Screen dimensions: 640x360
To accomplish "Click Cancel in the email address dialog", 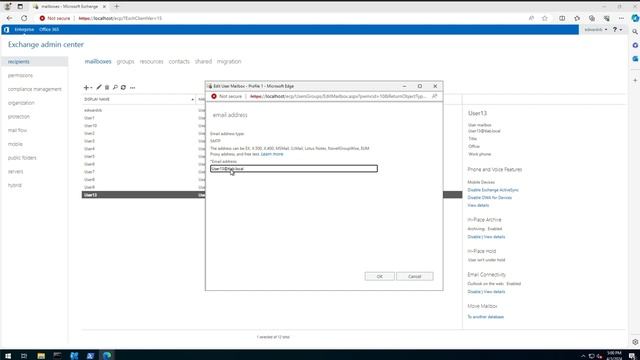I will point(415,277).
